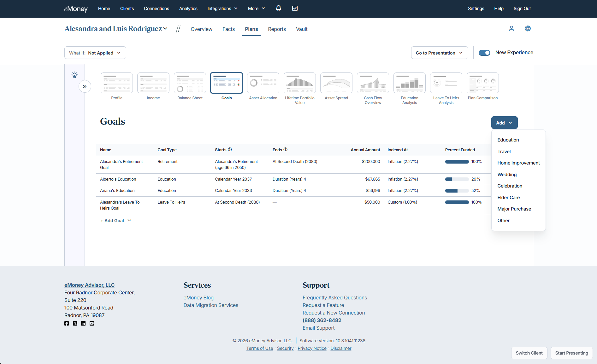Open the Frequently Asked Questions link
This screenshot has height=364, width=597.
[334, 298]
